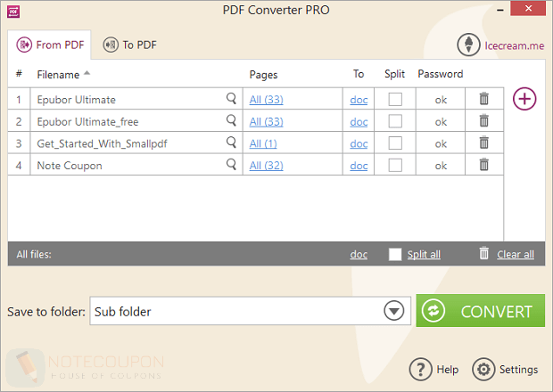Viewport: 553px width, 392px height.
Task: Click the Settings label
Action: (x=518, y=369)
